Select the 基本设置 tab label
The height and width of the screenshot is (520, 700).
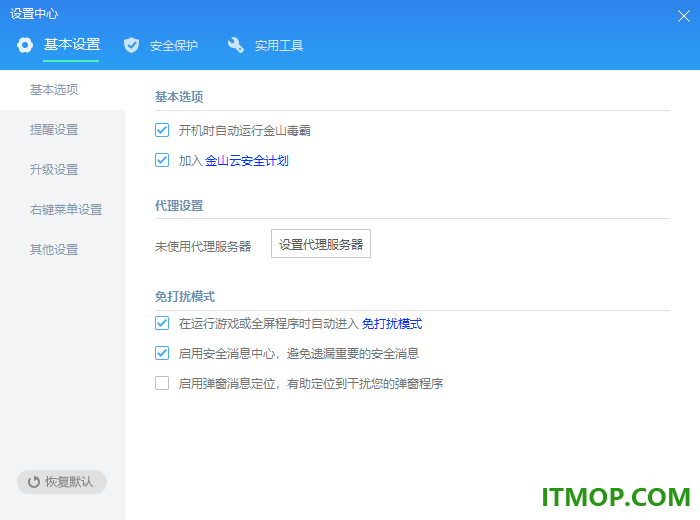pyautogui.click(x=72, y=45)
